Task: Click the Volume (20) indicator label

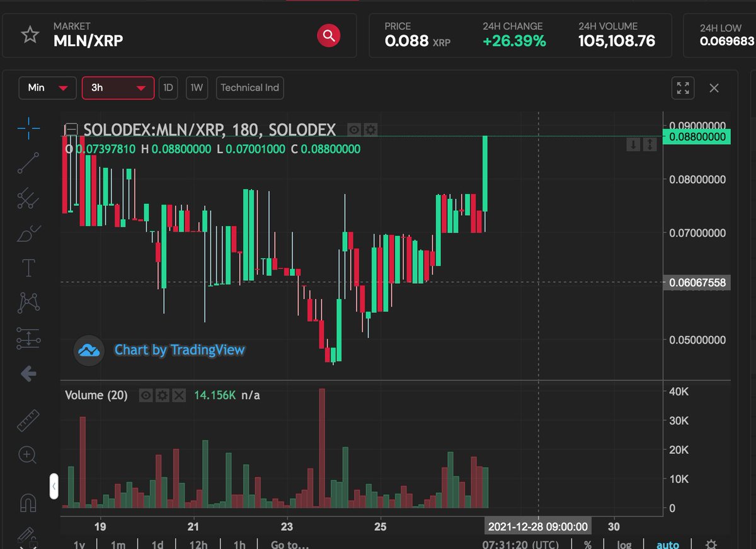Action: click(x=96, y=395)
